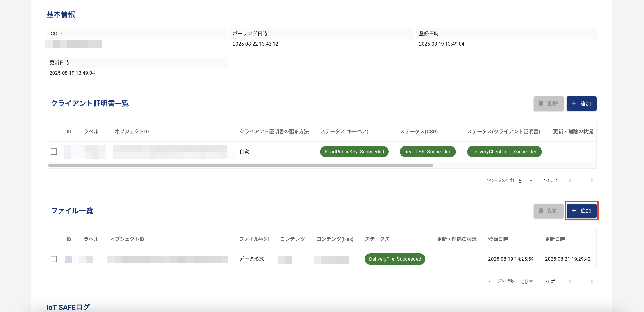644x312 pixels.
Task: Click trash icon in file list delete button
Action: point(541,211)
